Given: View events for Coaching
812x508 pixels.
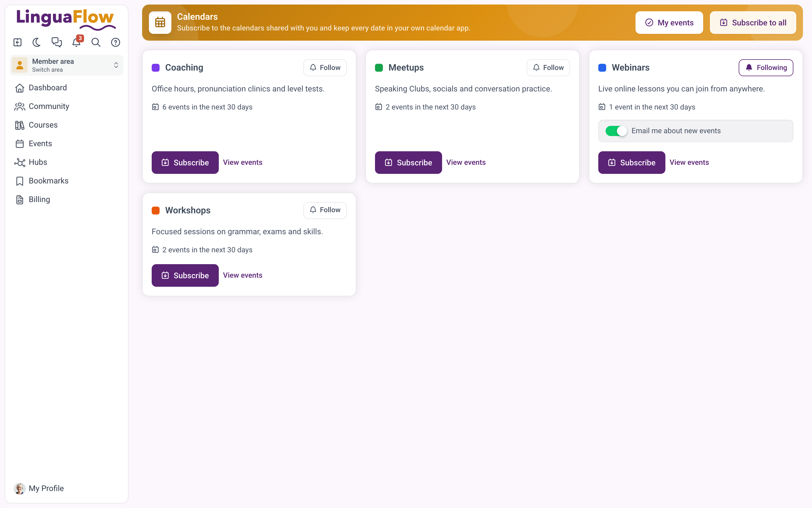Looking at the screenshot, I should (242, 163).
